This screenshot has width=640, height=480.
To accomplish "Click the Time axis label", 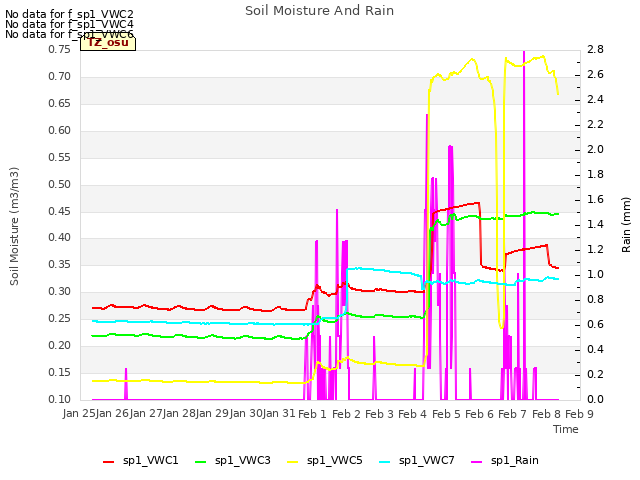I will tap(566, 429).
